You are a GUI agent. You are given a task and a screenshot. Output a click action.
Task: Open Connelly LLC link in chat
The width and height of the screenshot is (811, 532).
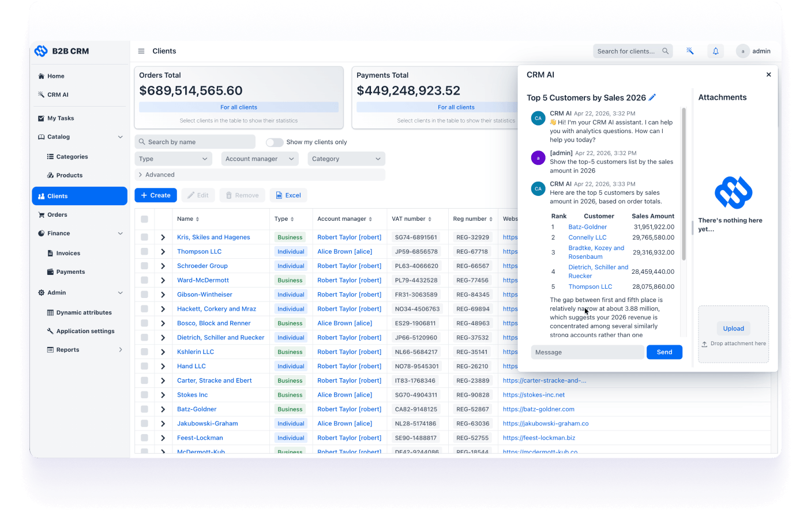pos(587,237)
